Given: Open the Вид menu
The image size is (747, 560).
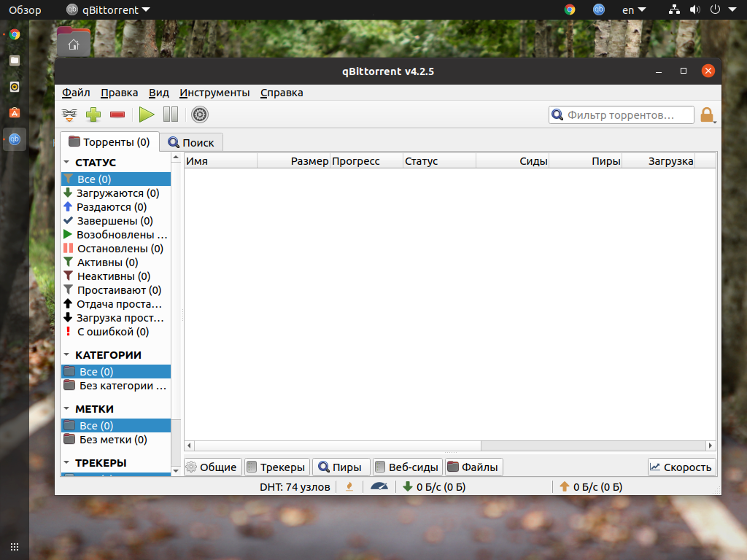Looking at the screenshot, I should click(158, 93).
